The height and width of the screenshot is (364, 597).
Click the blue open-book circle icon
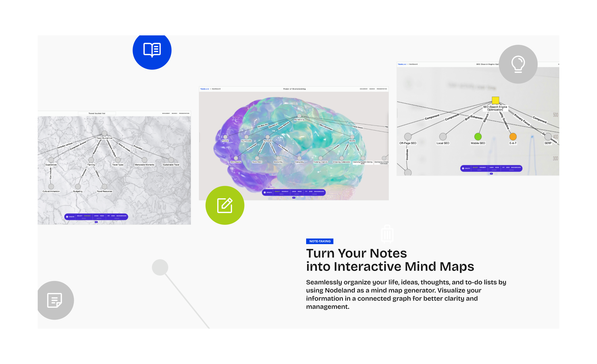(x=152, y=50)
